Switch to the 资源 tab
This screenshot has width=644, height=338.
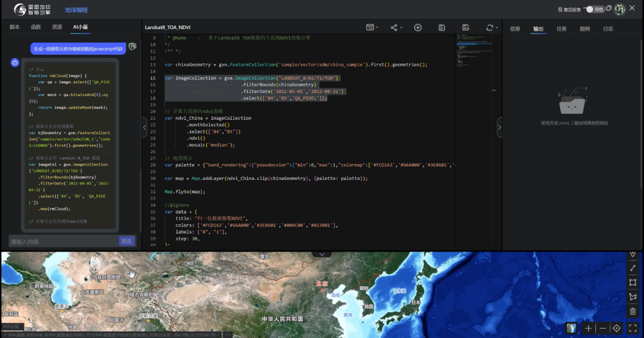(x=57, y=27)
